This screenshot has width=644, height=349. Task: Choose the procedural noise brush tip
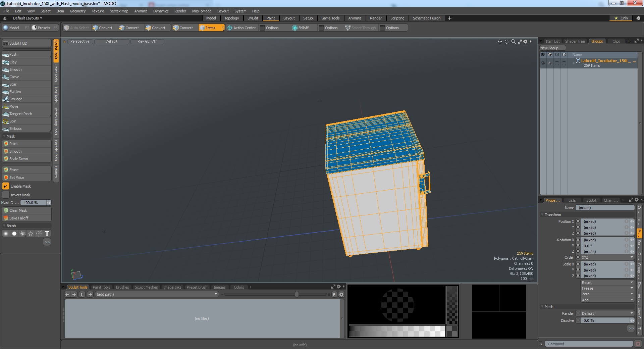tap(22, 234)
